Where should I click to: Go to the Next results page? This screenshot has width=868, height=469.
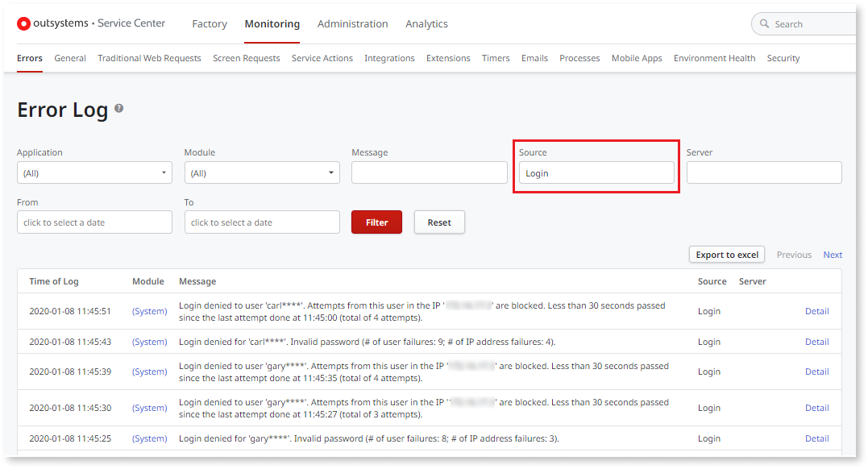833,255
